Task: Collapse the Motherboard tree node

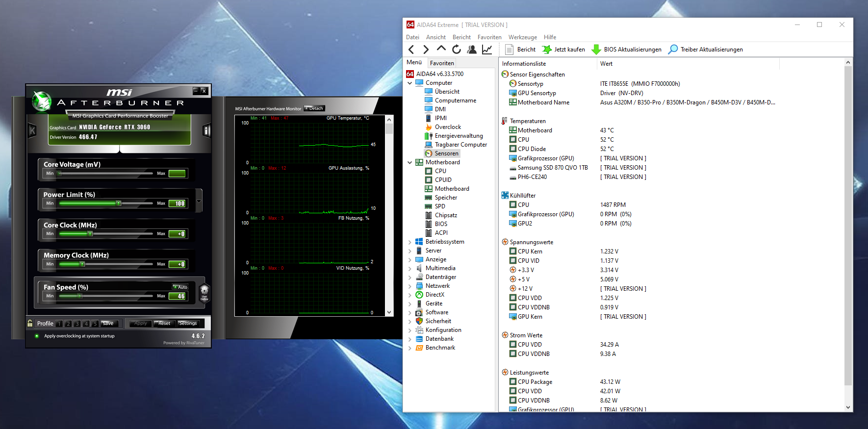Action: 410,162
